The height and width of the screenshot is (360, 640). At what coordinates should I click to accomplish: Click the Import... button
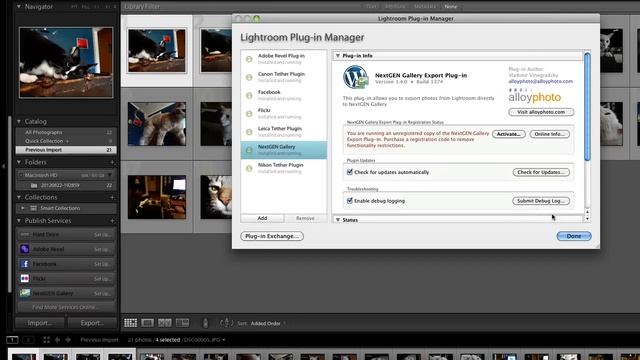(40, 323)
